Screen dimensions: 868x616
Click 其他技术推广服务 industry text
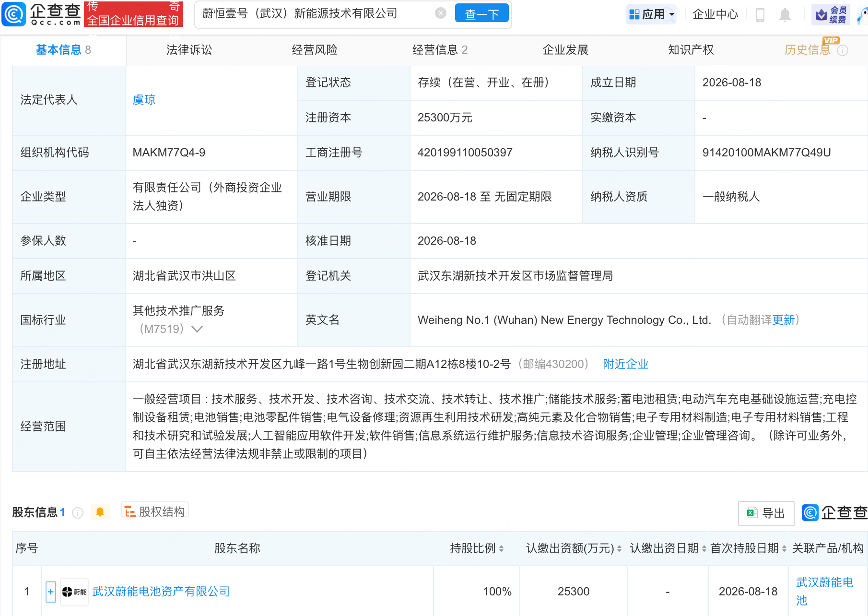click(x=178, y=311)
